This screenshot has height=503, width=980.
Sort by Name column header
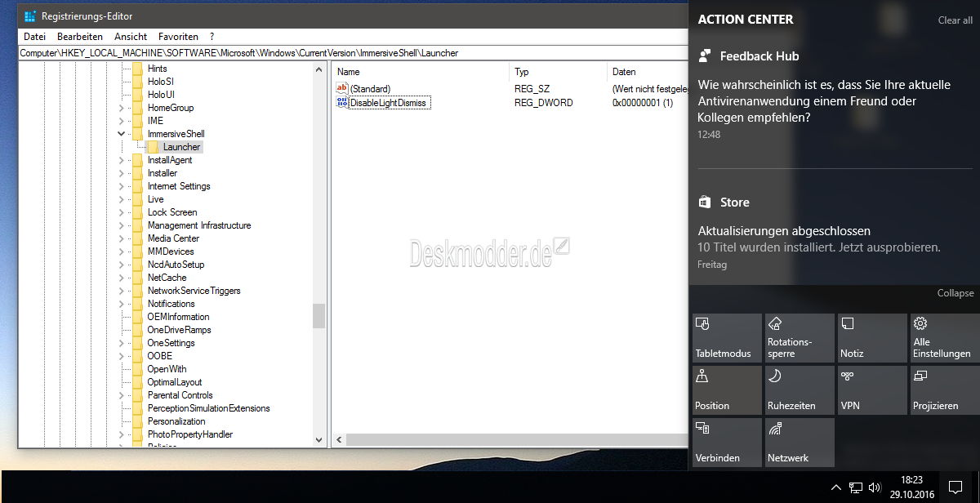pyautogui.click(x=421, y=72)
